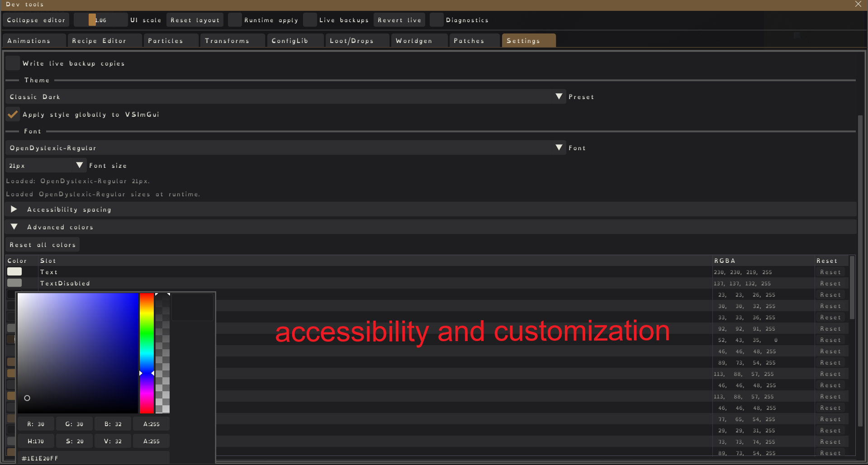Open the Loot/Drops tab
Image resolution: width=868 pixels, height=465 pixels.
[357, 40]
